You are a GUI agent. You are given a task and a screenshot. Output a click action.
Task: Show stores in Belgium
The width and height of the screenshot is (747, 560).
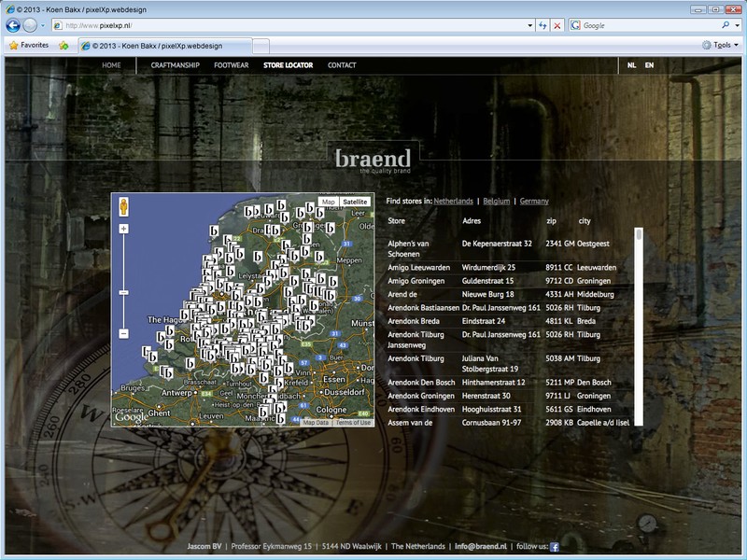pos(495,200)
